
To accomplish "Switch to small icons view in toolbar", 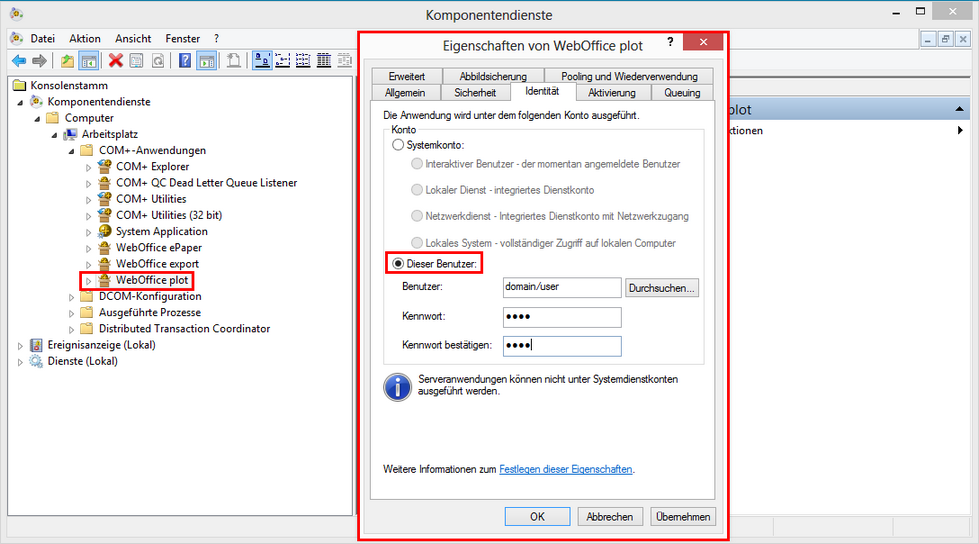I will point(282,61).
